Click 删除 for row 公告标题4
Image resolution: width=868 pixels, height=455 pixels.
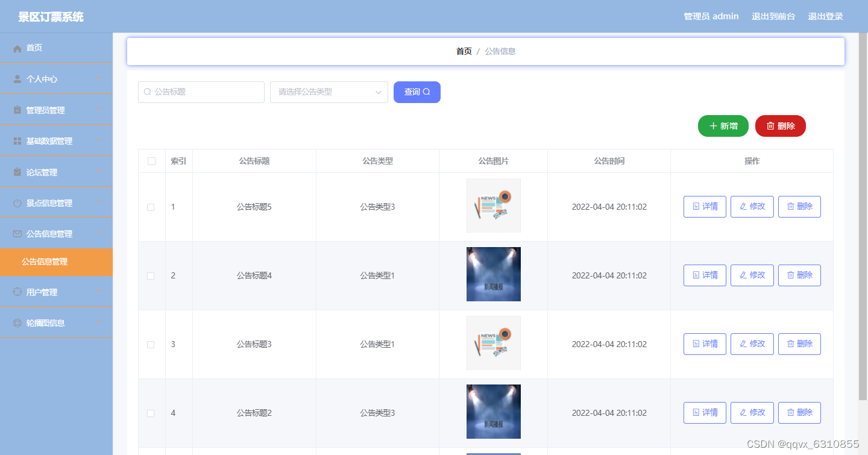799,275
